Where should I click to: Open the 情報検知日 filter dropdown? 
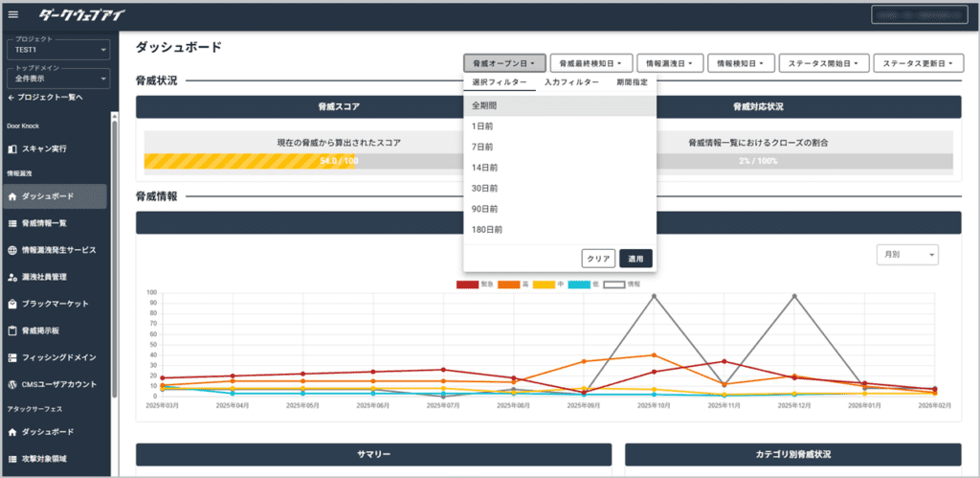(742, 63)
